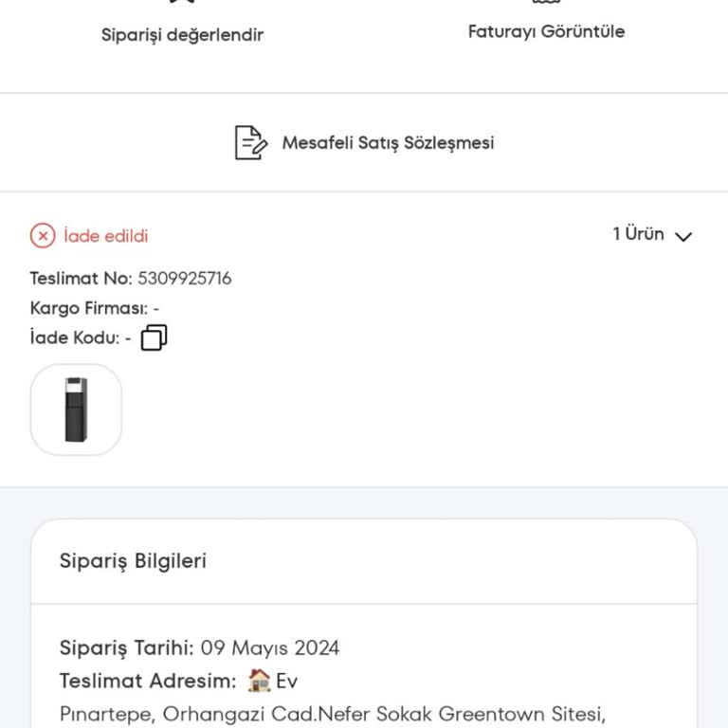Viewport: 728px width, 728px height.
Task: Click the İade Kodu label
Action: [x=75, y=337]
